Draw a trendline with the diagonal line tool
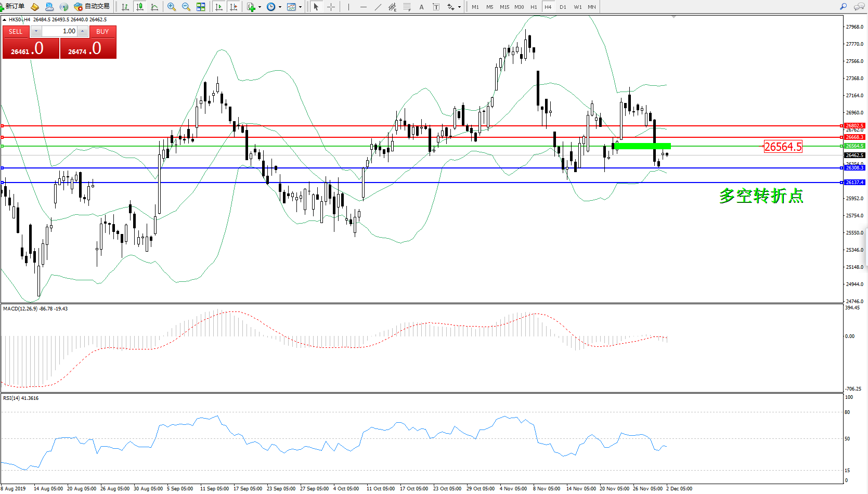868x494 pixels. click(378, 7)
